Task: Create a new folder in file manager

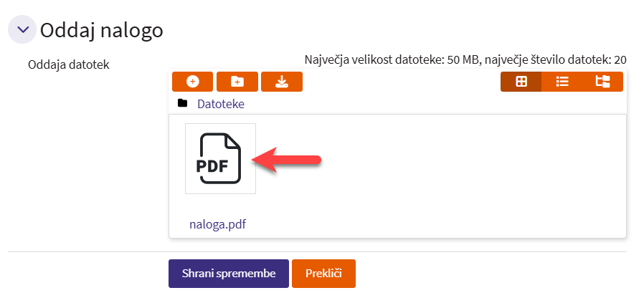Action: coord(237,82)
